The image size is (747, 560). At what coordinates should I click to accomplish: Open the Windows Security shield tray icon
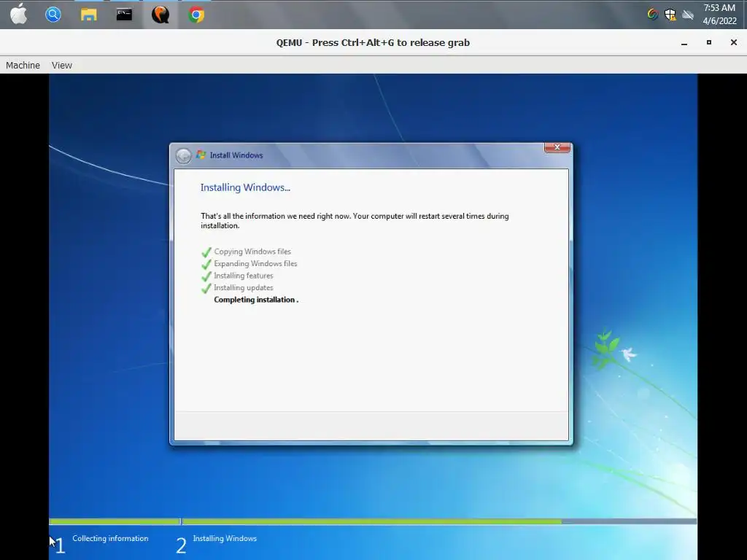670,15
